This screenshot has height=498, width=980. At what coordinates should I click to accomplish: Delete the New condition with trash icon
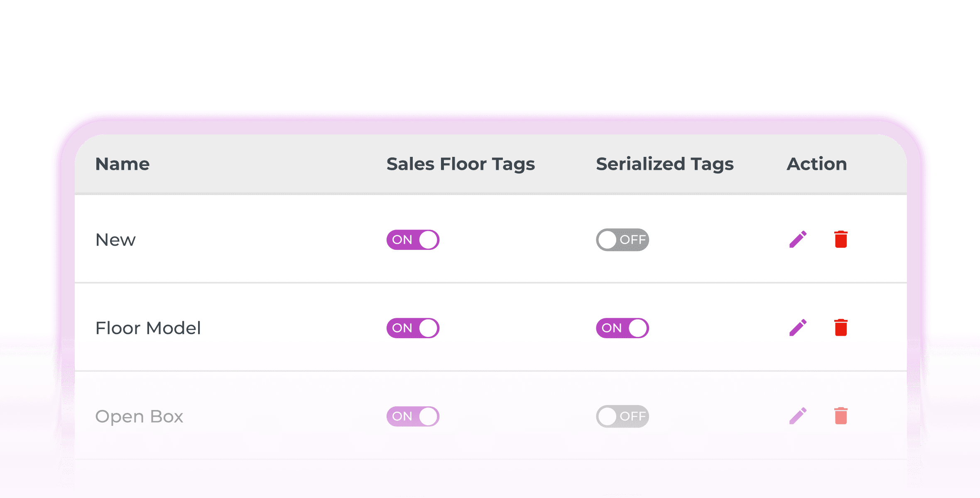840,239
